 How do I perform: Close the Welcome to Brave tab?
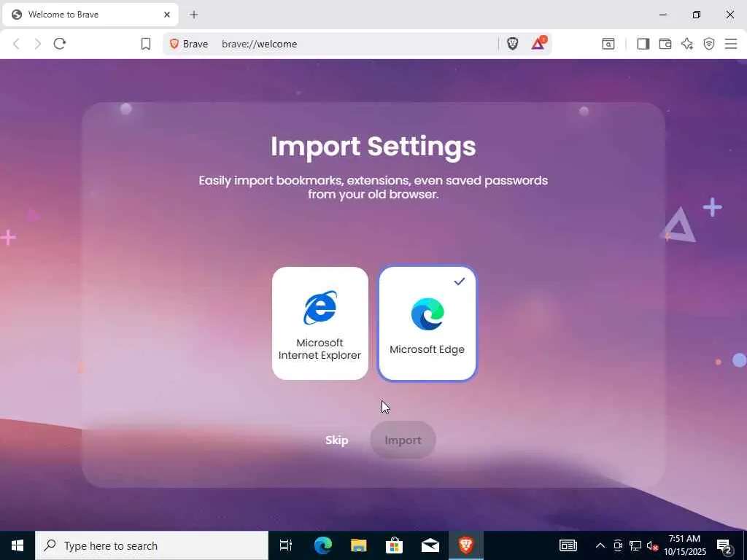coord(167,15)
